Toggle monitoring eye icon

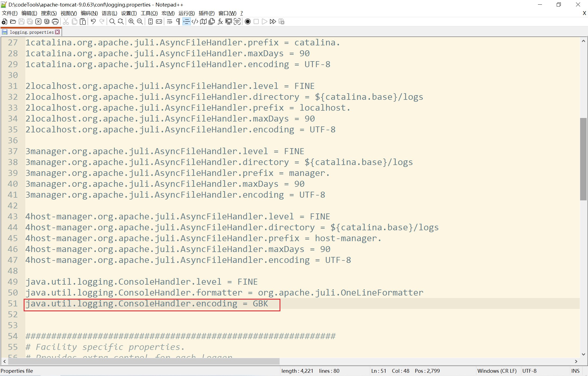tap(237, 22)
